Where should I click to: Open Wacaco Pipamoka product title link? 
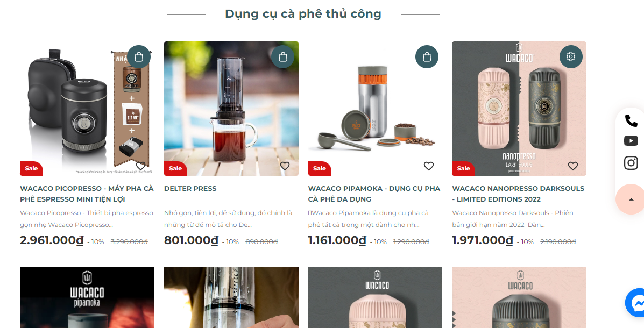click(374, 194)
